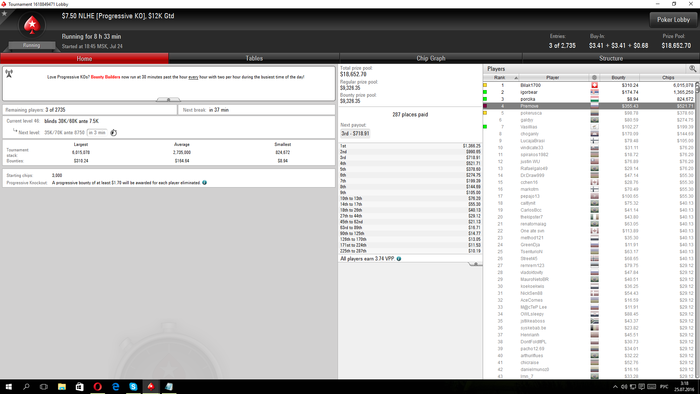Open Skype from the taskbar
Image resolution: width=700 pixels, height=394 pixels.
pyautogui.click(x=133, y=387)
